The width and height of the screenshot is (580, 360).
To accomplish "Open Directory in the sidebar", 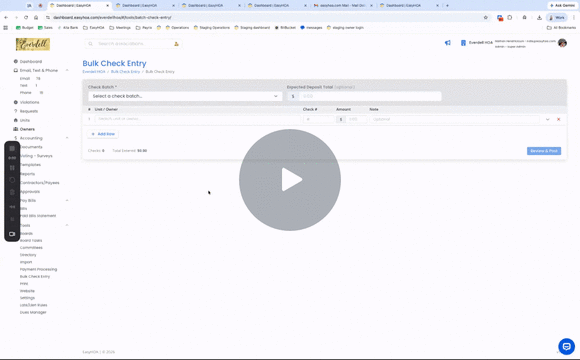I will click(28, 255).
